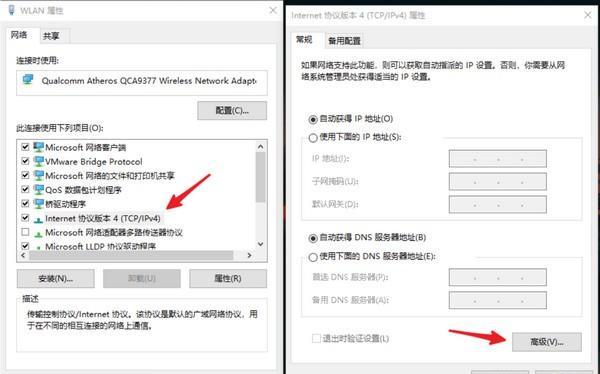Click the horizontal scrollbar left arrow

point(23,255)
